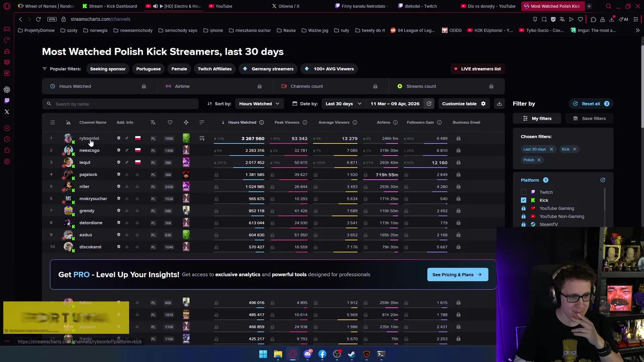Click the followers heart column header icon
This screenshot has height=362, width=644.
(170, 122)
